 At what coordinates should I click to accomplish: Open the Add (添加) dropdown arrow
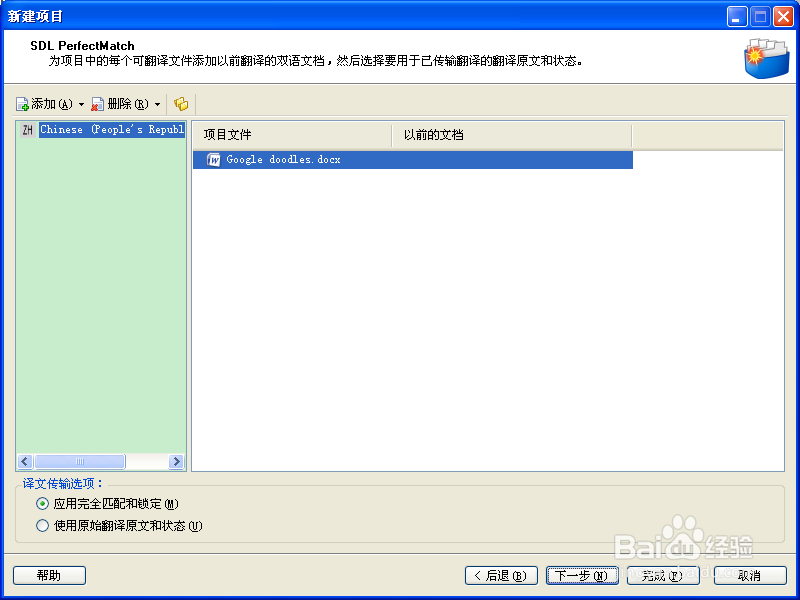click(81, 105)
